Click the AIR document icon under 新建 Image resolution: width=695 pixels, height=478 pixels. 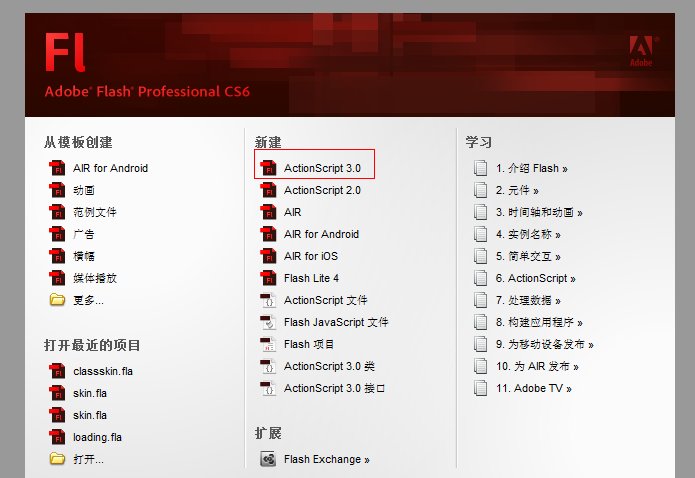click(268, 212)
